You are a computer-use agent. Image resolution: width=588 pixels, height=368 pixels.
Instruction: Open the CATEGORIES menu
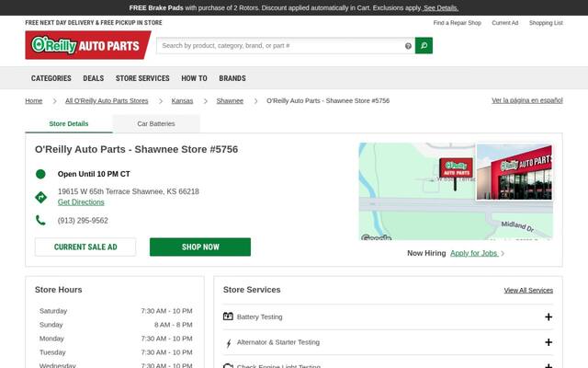(51, 78)
